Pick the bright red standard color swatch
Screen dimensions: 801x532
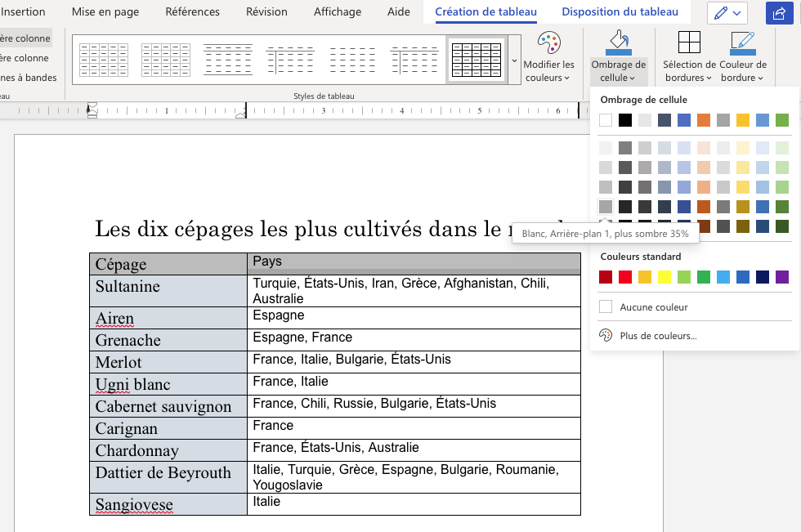click(624, 277)
